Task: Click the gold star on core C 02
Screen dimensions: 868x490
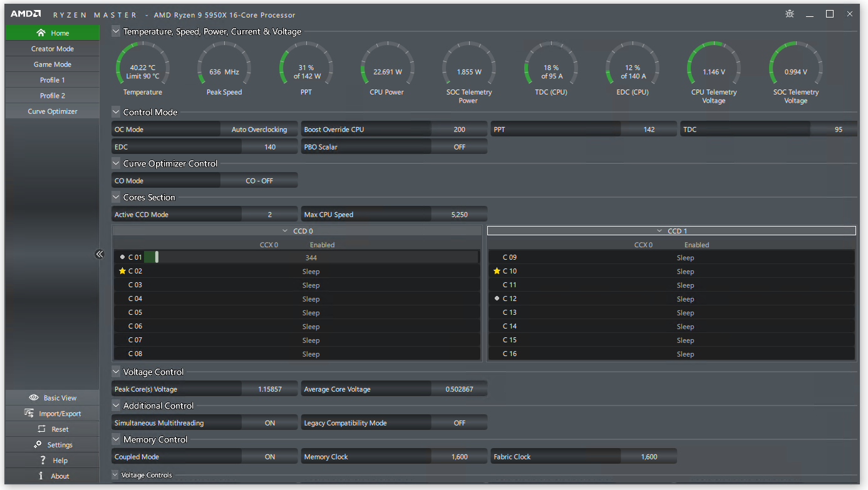Action: point(122,271)
